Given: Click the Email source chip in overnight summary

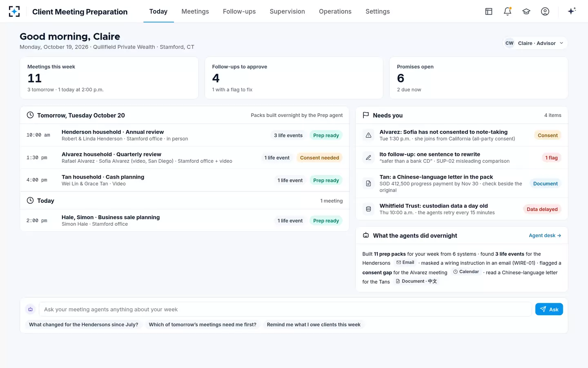Looking at the screenshot, I should coord(405,263).
